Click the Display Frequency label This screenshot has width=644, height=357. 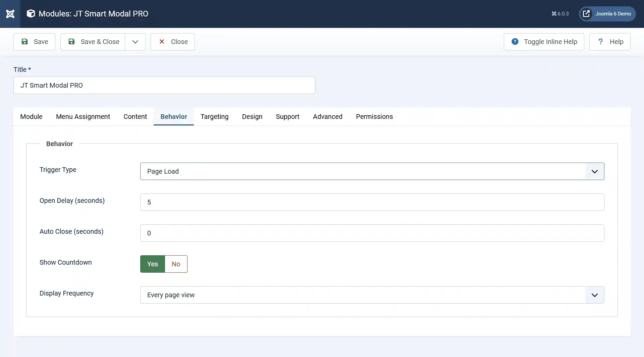pyautogui.click(x=67, y=293)
